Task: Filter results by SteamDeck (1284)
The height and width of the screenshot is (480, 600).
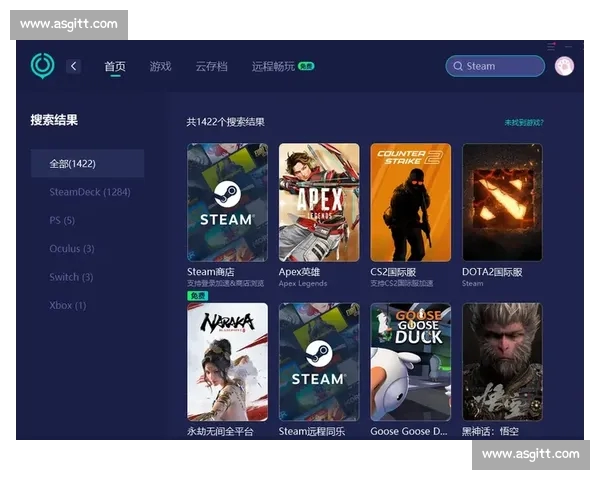Action: click(x=90, y=192)
